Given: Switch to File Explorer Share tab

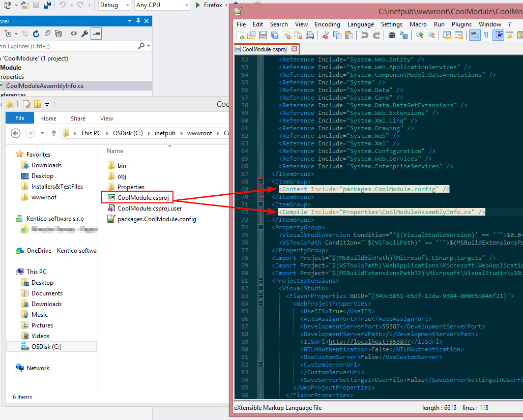Looking at the screenshot, I should [x=78, y=118].
